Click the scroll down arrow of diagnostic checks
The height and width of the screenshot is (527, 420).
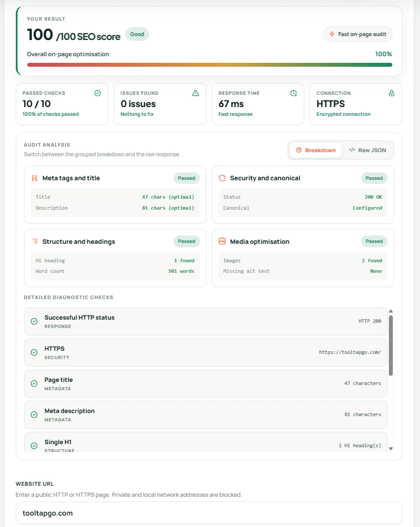(x=391, y=449)
